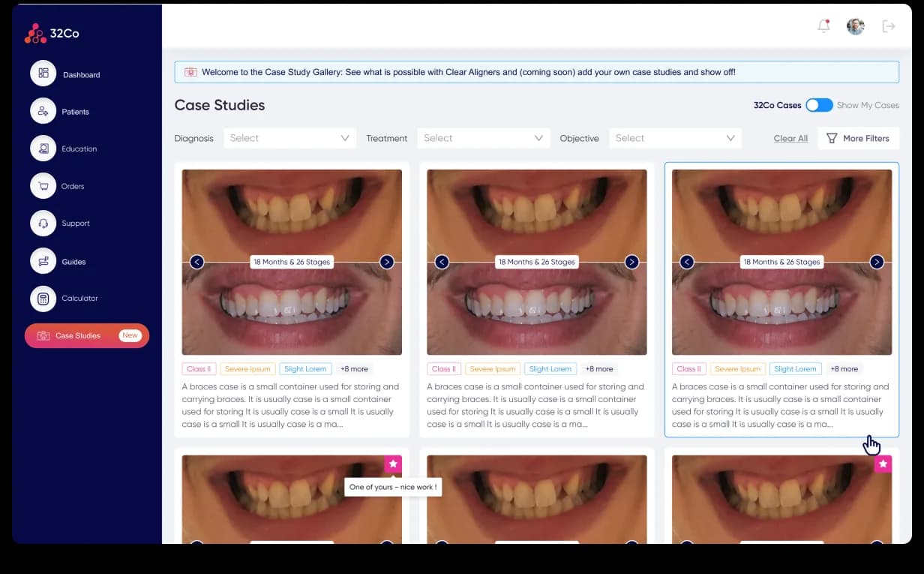Click 18 Months & 26 Stages label, first card

pos(292,262)
